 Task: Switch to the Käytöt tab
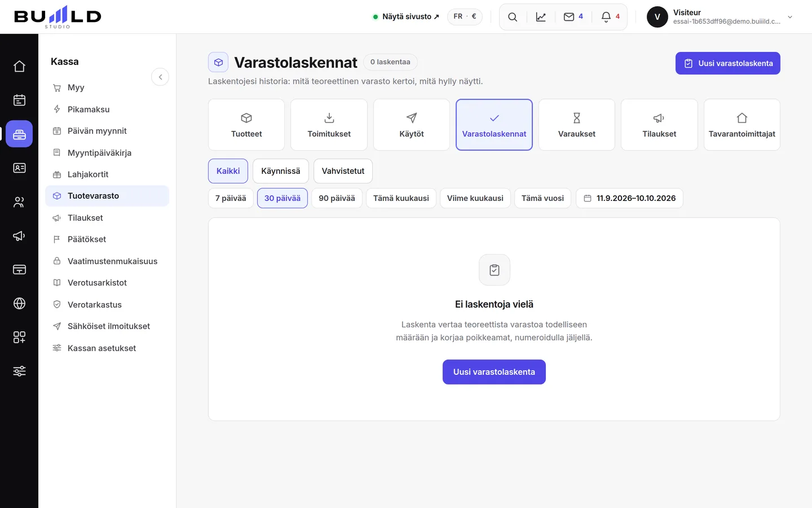pyautogui.click(x=412, y=125)
